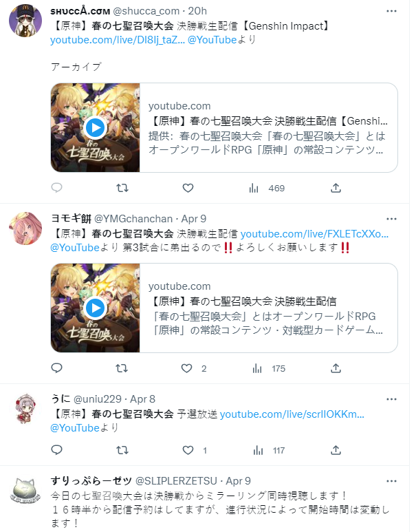This screenshot has height=532, width=416.
Task: Reply to the uniu229 tweet
Action: 56,450
